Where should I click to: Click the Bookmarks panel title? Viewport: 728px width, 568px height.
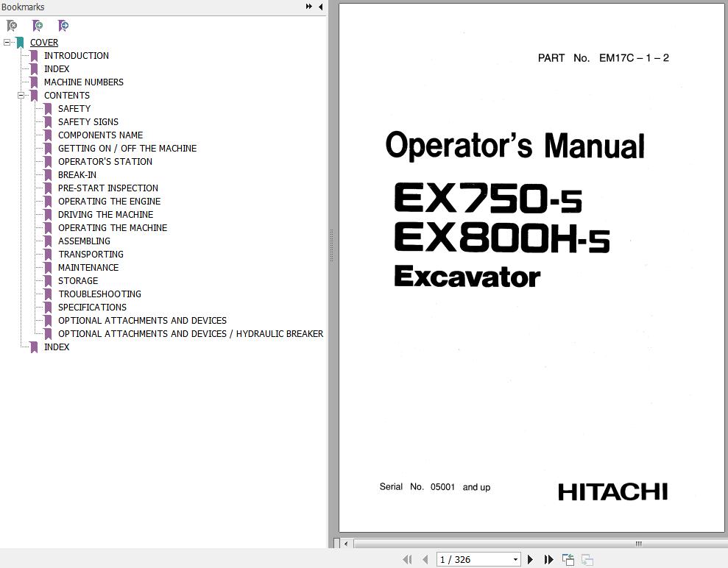pos(23,7)
